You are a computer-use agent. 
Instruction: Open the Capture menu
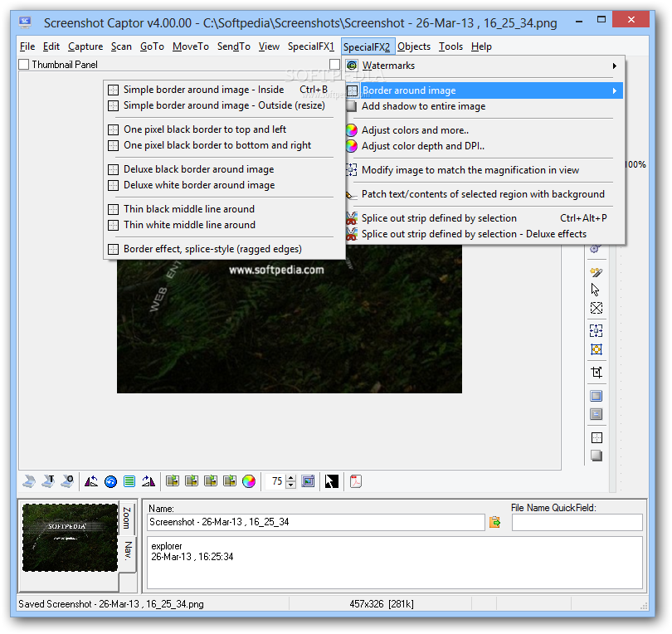[x=85, y=46]
